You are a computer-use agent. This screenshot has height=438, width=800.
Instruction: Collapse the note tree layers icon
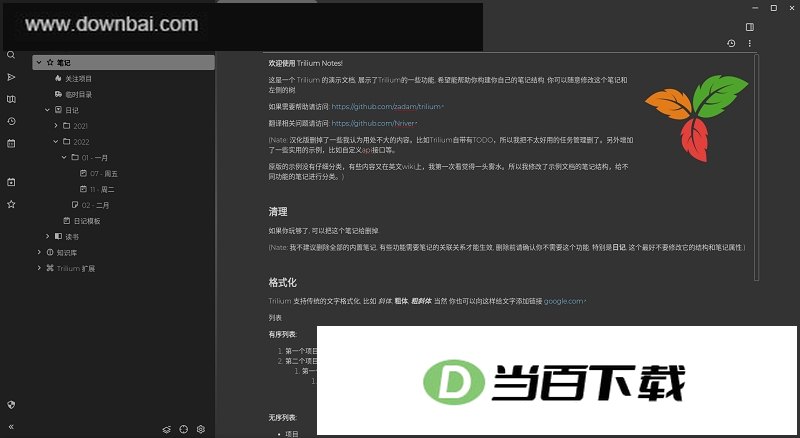167,429
